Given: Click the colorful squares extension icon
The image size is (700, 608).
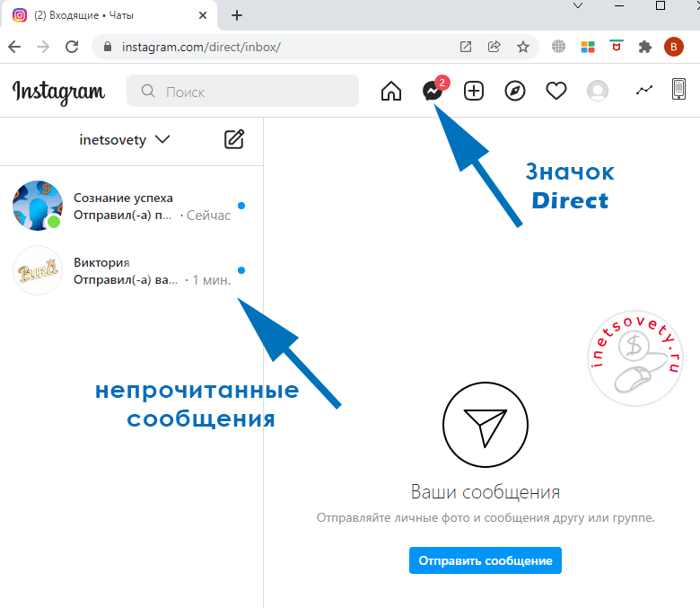Looking at the screenshot, I should tap(588, 47).
